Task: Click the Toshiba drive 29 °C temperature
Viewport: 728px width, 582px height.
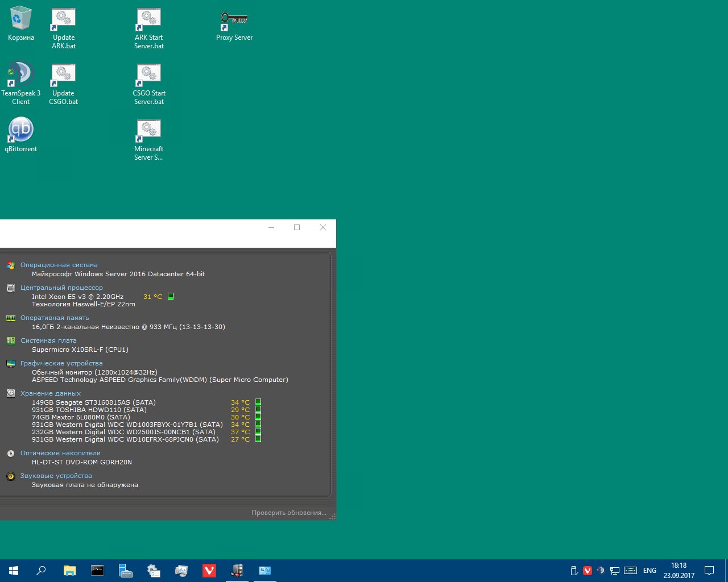Action: (240, 410)
